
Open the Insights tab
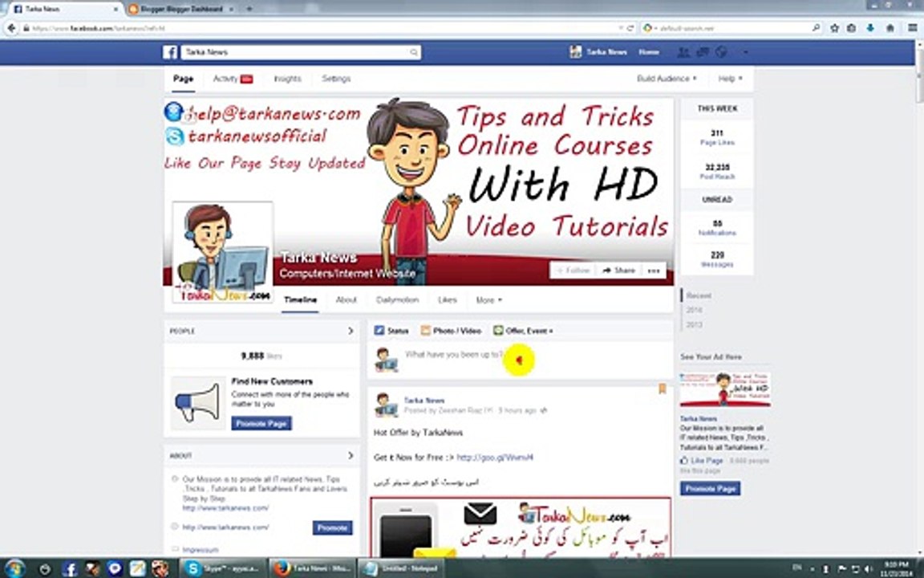(x=288, y=79)
